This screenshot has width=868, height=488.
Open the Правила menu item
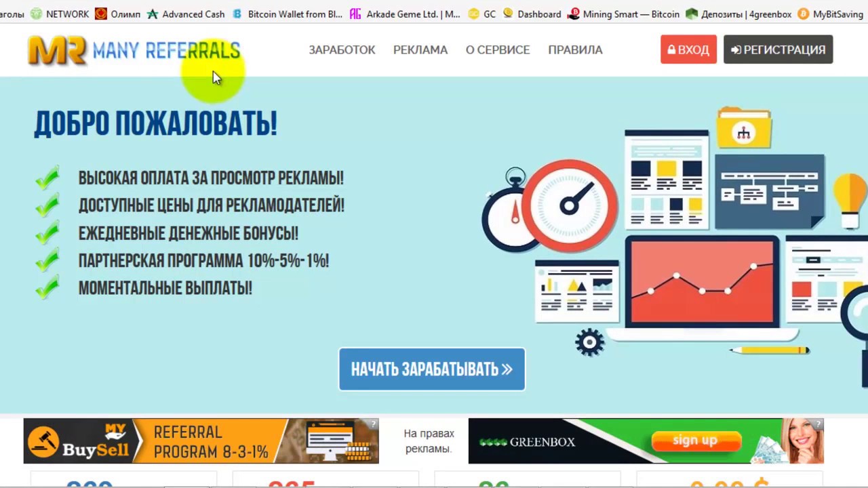point(575,49)
